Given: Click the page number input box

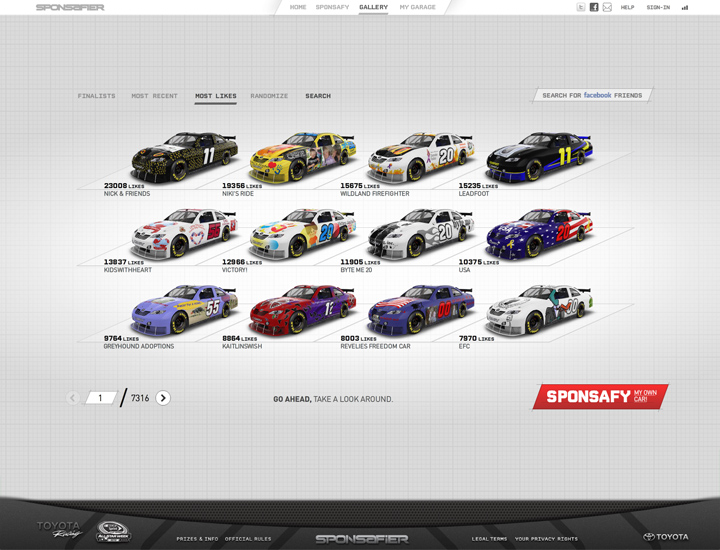Looking at the screenshot, I should click(x=101, y=398).
